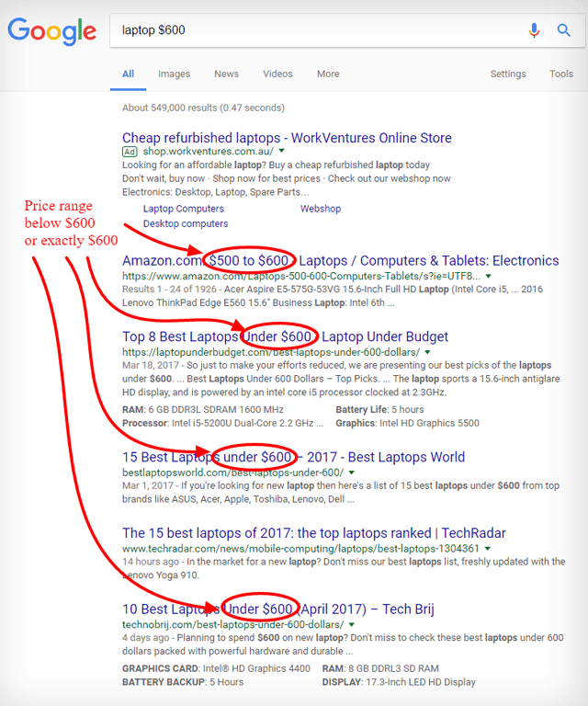Image resolution: width=588 pixels, height=706 pixels.
Task: Click RAM: 8 GB DDRL3 SD RAM text
Action: pyautogui.click(x=380, y=668)
